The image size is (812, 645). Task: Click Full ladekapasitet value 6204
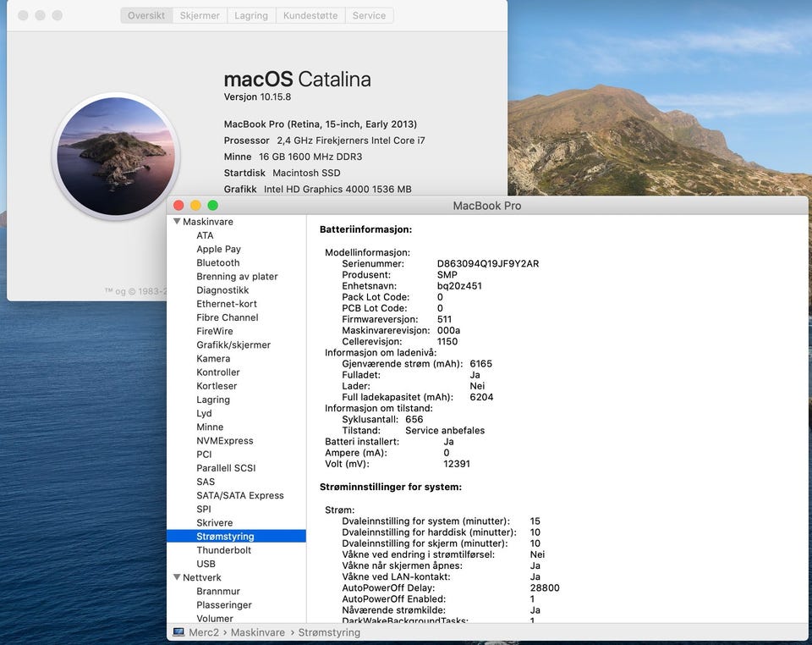click(481, 397)
